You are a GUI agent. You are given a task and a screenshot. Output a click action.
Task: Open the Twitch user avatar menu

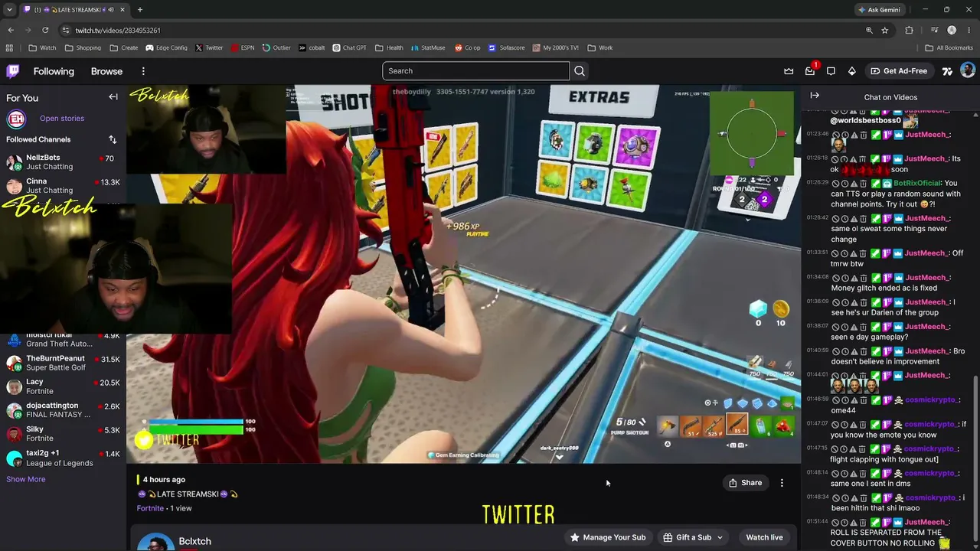coord(968,70)
